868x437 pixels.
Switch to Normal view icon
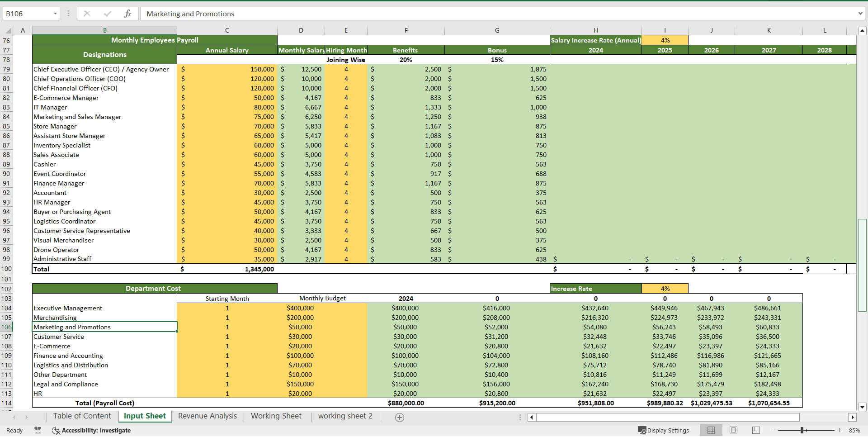pos(711,430)
